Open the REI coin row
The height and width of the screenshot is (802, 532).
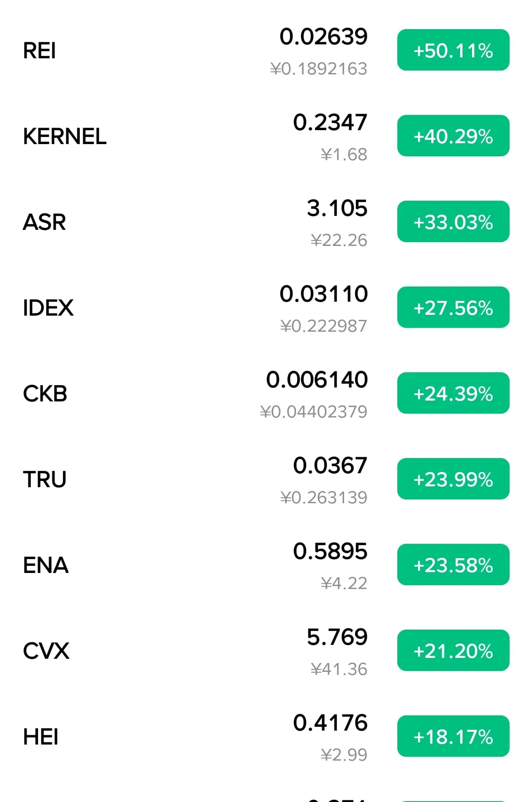point(266,51)
